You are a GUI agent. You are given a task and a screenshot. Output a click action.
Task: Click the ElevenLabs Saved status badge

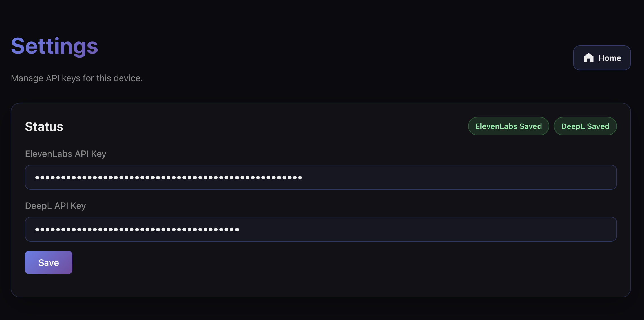click(508, 126)
